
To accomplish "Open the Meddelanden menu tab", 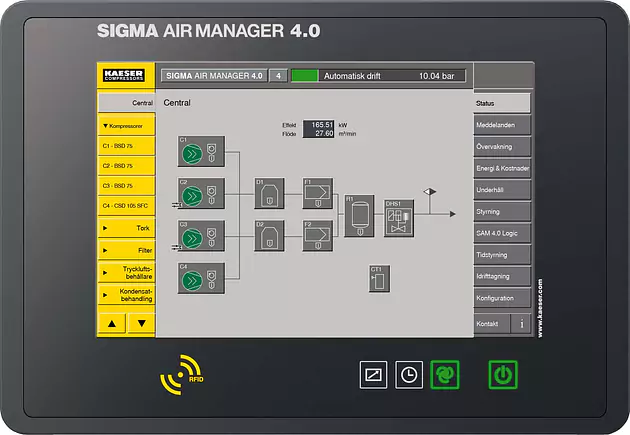I will 502,125.
